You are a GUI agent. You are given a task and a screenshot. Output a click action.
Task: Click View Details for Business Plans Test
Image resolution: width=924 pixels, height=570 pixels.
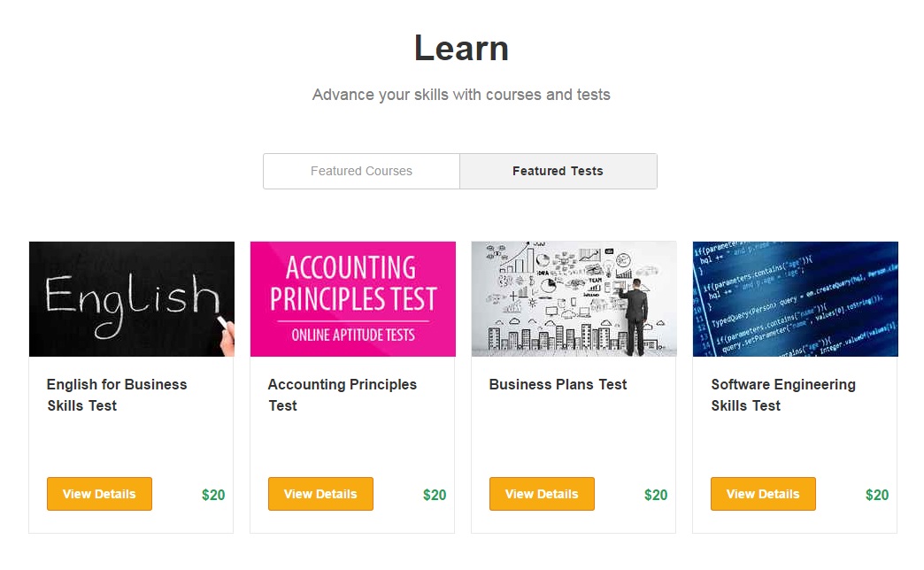(x=542, y=494)
